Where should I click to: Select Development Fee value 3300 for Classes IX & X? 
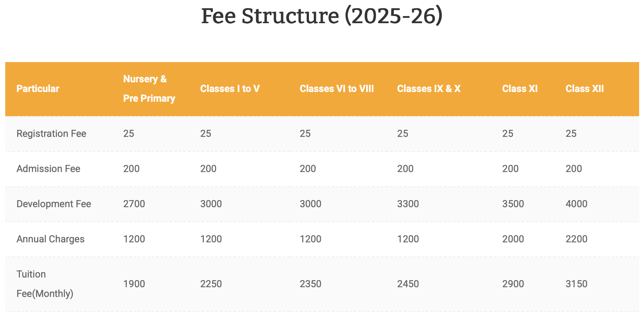tap(408, 204)
